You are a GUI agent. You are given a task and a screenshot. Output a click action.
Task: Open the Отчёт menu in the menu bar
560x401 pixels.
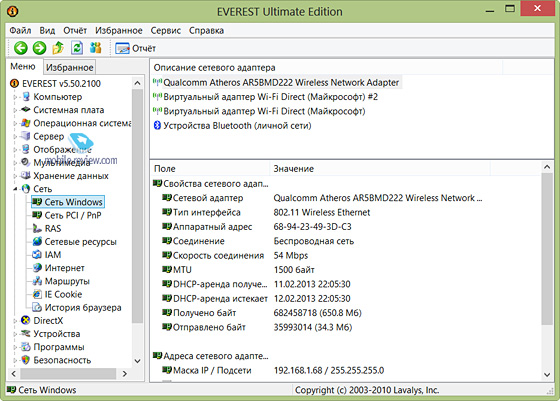point(75,31)
